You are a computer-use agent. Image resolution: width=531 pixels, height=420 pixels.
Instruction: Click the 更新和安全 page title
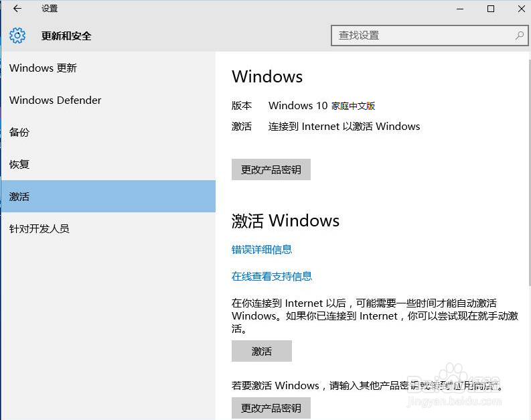tap(66, 36)
